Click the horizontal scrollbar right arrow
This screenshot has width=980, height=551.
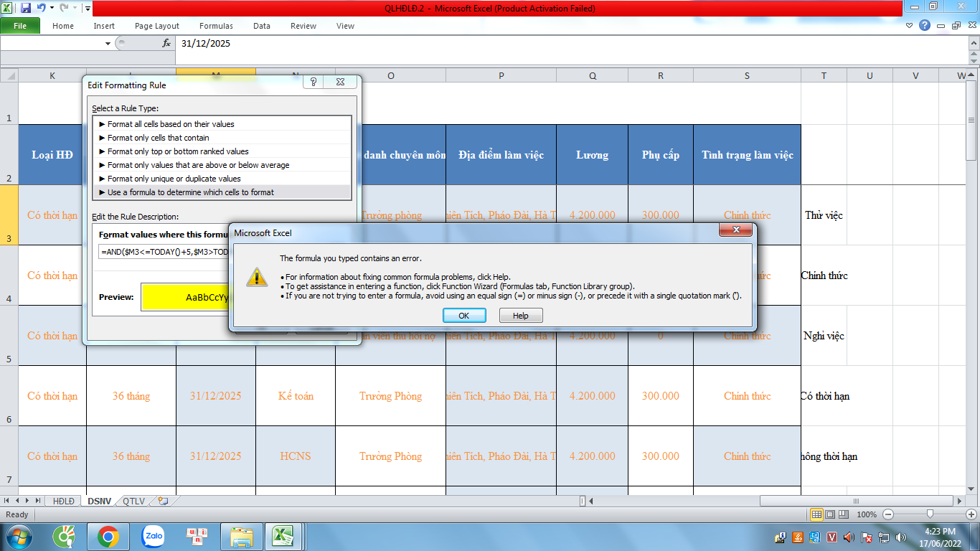pos(961,501)
